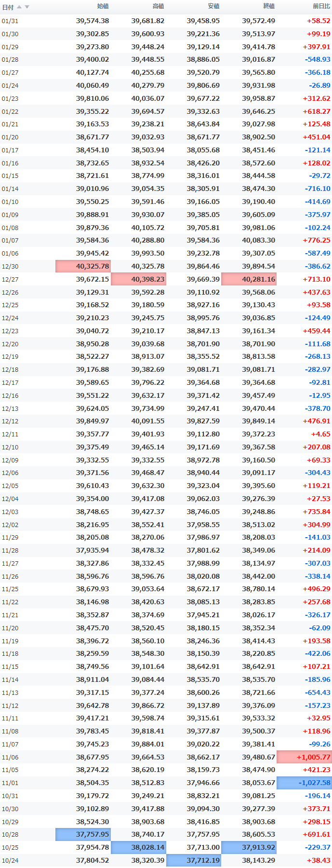Select the +128.02 change on 01/16
Screen dimensions: 332x868
(317, 163)
